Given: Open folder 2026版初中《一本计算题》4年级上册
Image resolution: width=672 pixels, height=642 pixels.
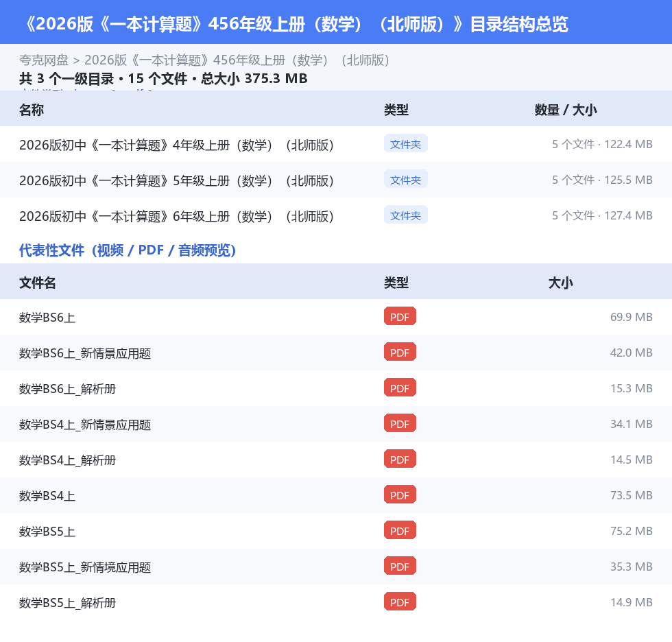Looking at the screenshot, I should (177, 145).
